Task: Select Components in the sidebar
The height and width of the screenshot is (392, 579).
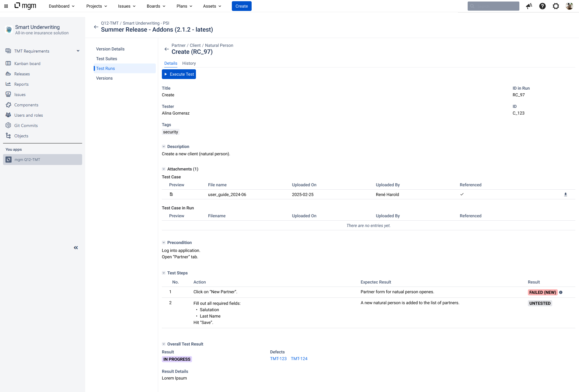Action: (x=26, y=105)
